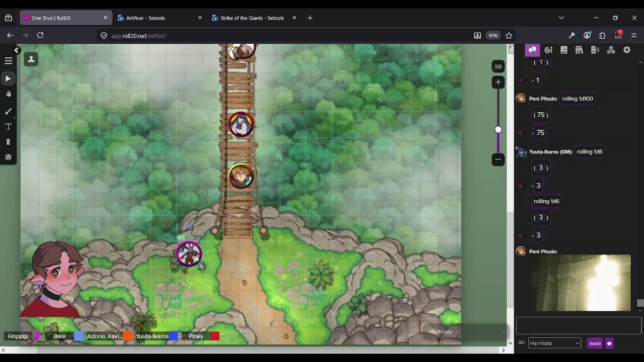Open the Journal tab
The height and width of the screenshot is (362, 644).
(564, 50)
